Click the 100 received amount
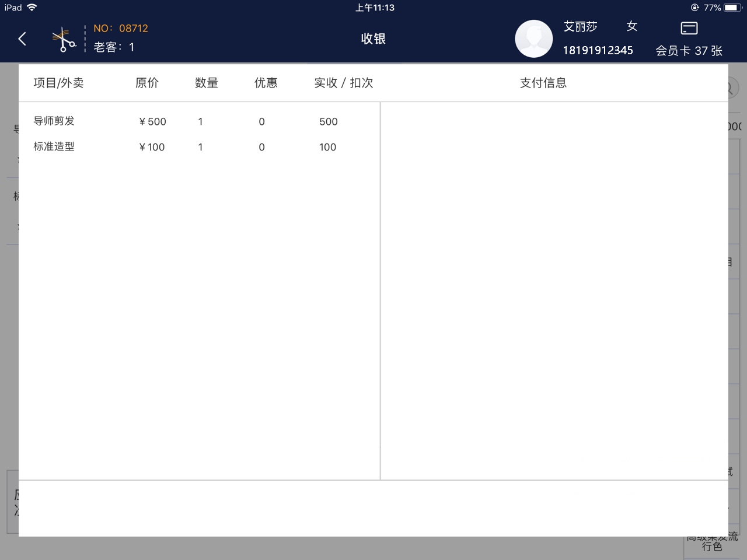Image resolution: width=747 pixels, height=560 pixels. point(327,147)
